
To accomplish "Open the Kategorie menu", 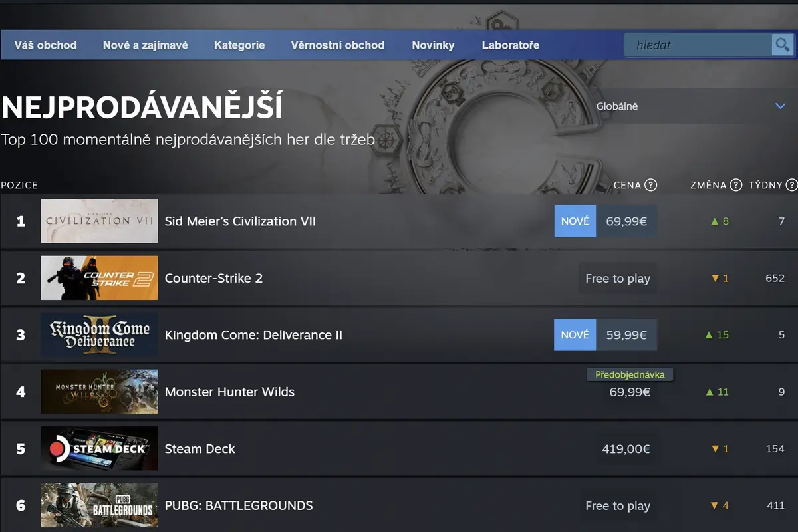I will (239, 45).
